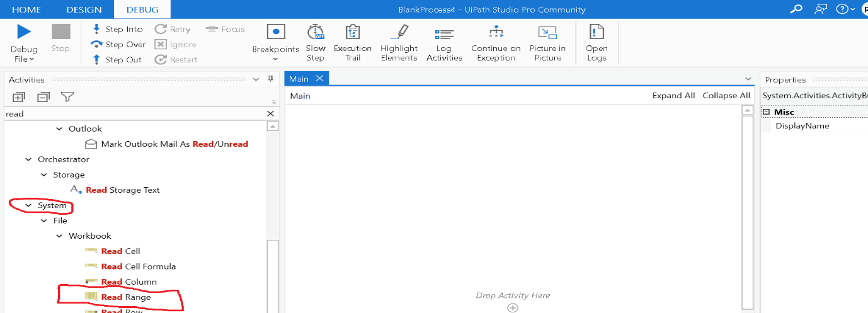Screen dimensions: 868x313
Task: Select Mark Outlook Mail As Read/Unread activity
Action: coord(174,144)
